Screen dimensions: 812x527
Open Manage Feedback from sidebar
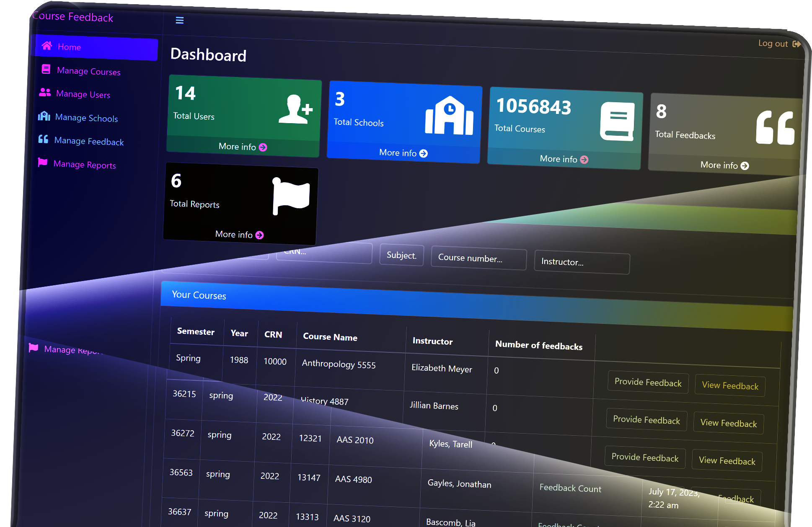89,142
